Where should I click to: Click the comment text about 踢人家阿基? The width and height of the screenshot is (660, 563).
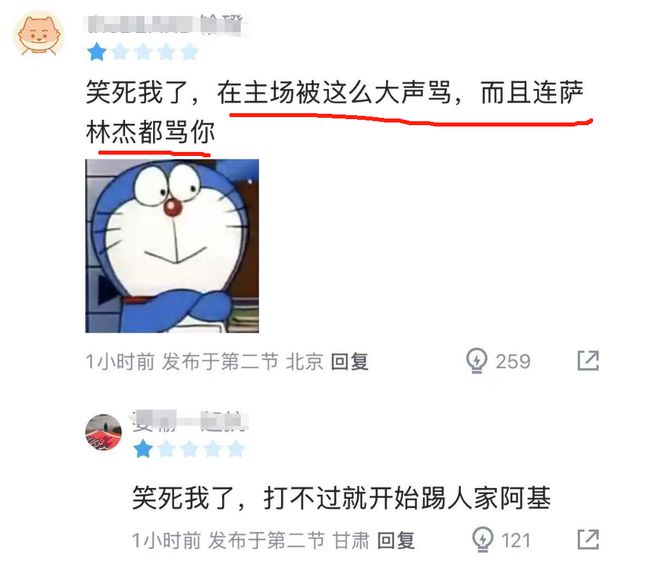341,498
